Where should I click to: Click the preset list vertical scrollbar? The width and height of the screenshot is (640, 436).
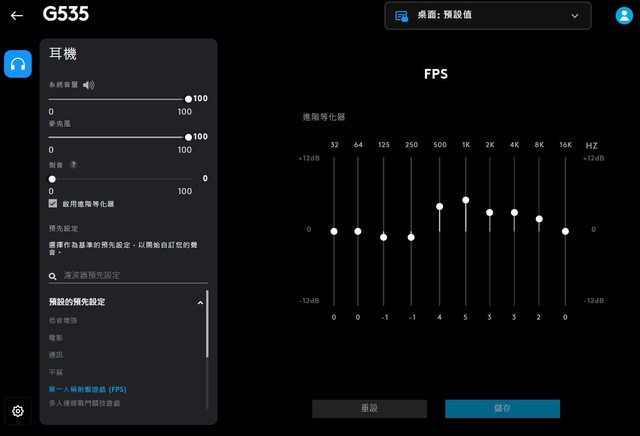[x=207, y=330]
